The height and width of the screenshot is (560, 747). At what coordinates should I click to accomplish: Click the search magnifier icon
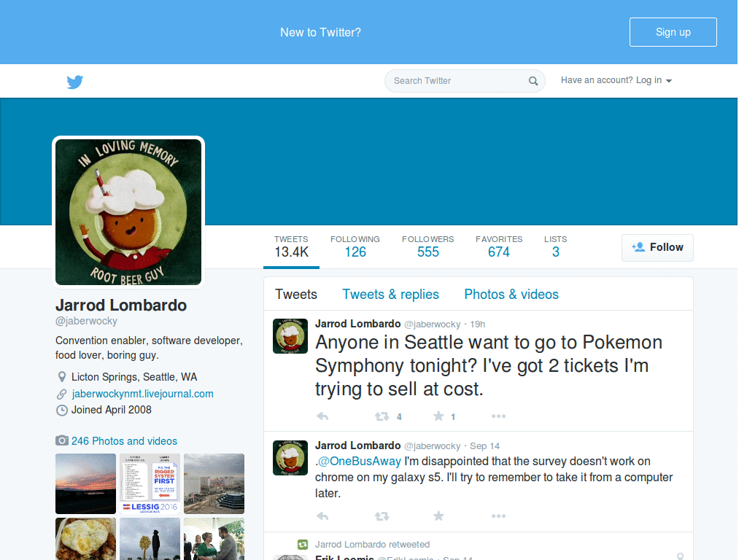click(533, 81)
